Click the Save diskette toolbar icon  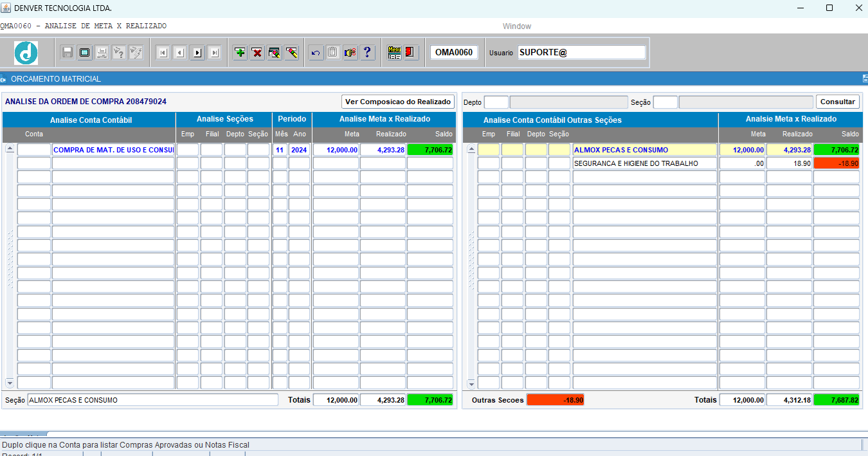pos(68,53)
